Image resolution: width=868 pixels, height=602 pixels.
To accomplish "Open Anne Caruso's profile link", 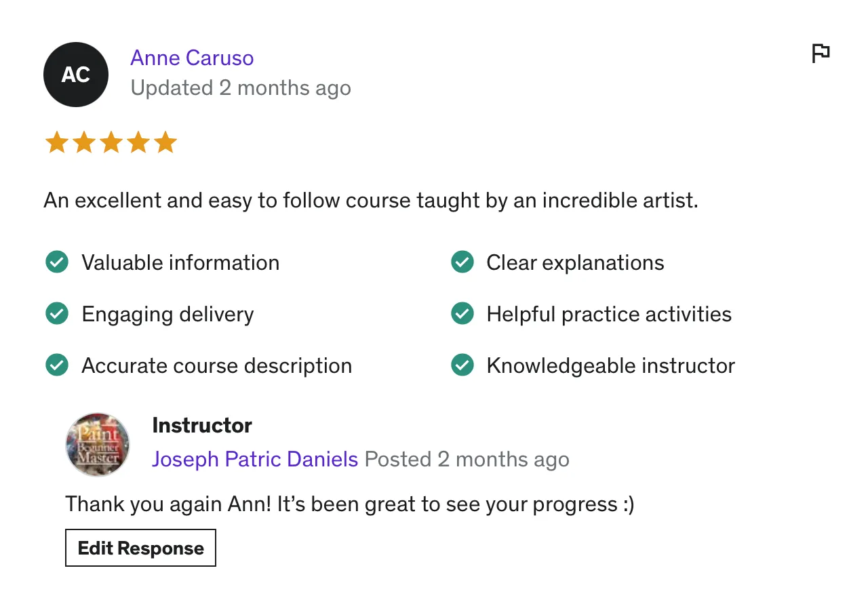I will tap(192, 58).
